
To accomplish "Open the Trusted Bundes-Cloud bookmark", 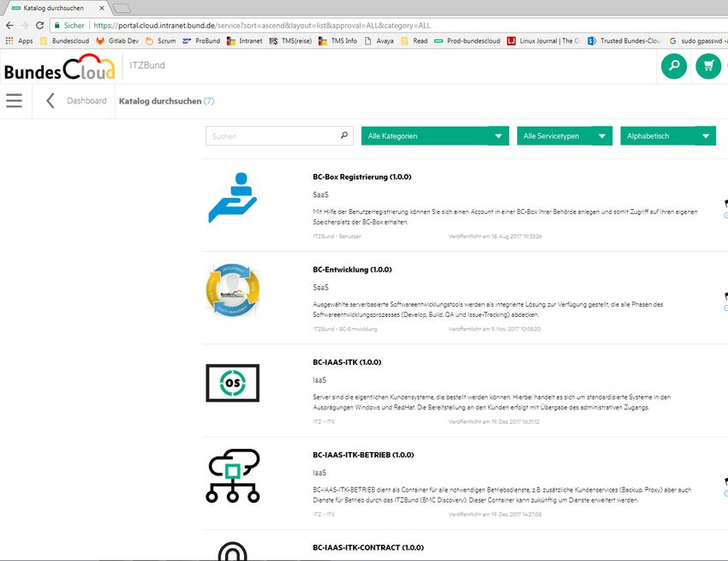I will tap(624, 41).
